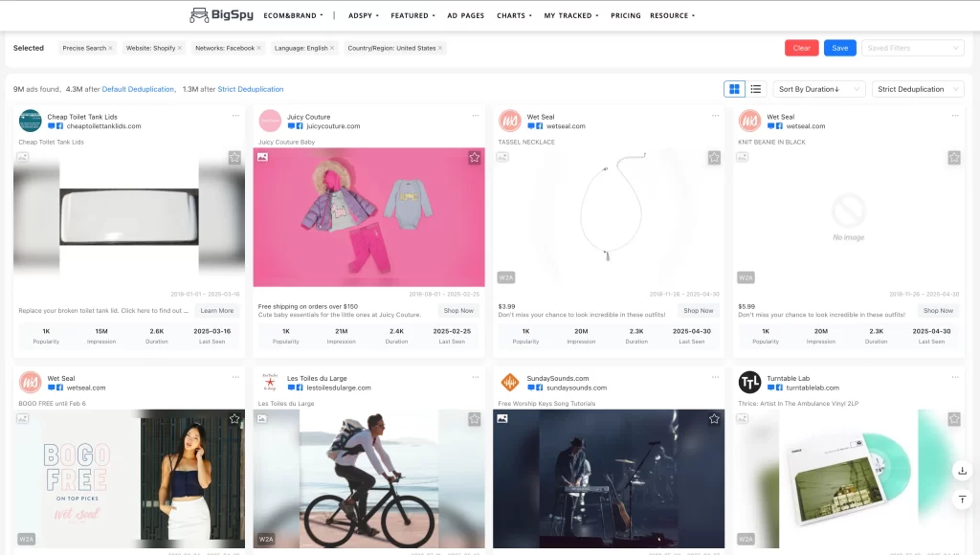This screenshot has width=980, height=555.
Task: Click Wet Seal avatar on Tassel Necklace card
Action: pyautogui.click(x=510, y=121)
